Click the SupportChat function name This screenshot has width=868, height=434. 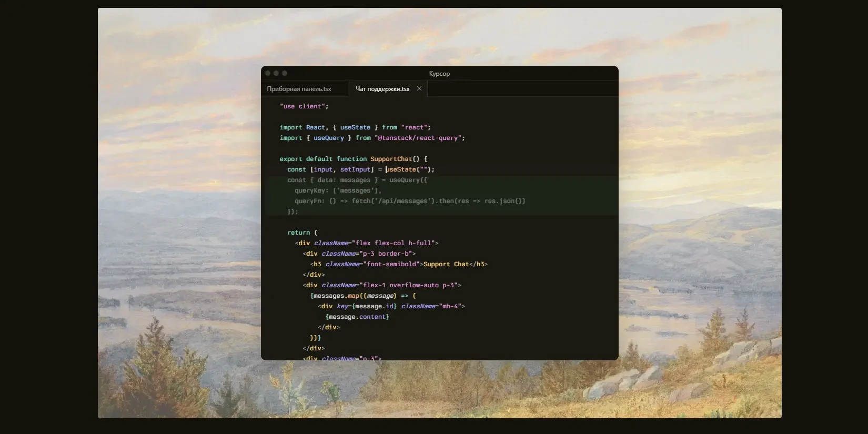pyautogui.click(x=391, y=159)
